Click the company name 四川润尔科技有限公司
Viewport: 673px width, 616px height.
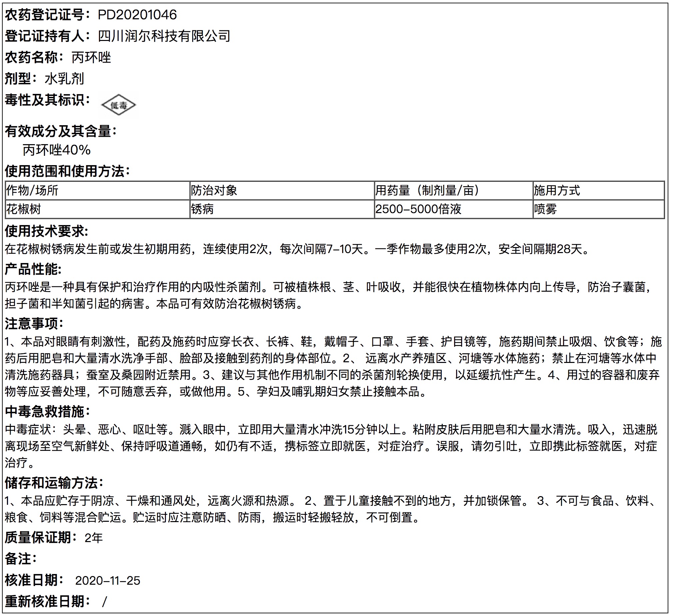164,36
